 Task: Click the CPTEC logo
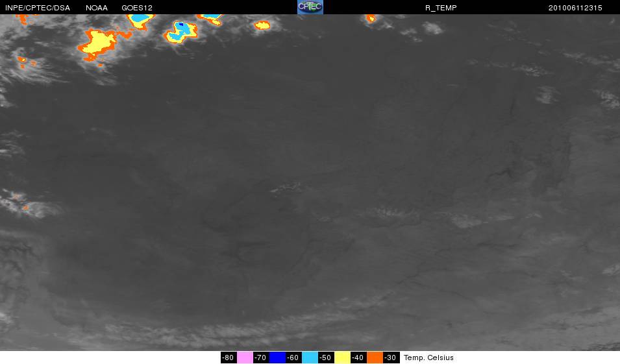pyautogui.click(x=310, y=7)
